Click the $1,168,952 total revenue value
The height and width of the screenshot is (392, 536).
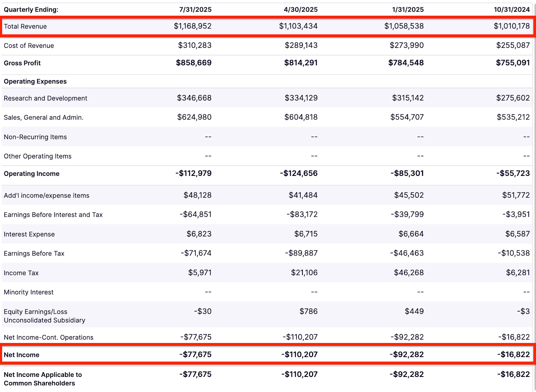point(193,26)
